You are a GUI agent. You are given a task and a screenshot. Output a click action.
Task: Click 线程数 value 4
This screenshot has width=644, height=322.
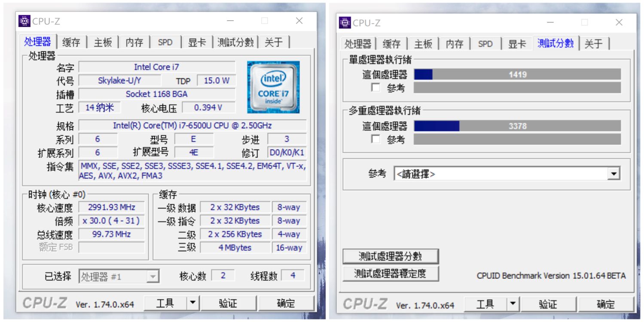tap(293, 276)
